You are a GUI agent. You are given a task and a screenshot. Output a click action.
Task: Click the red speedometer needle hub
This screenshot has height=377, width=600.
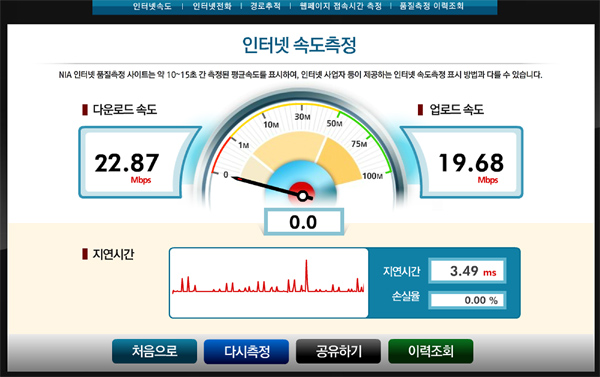[x=302, y=196]
